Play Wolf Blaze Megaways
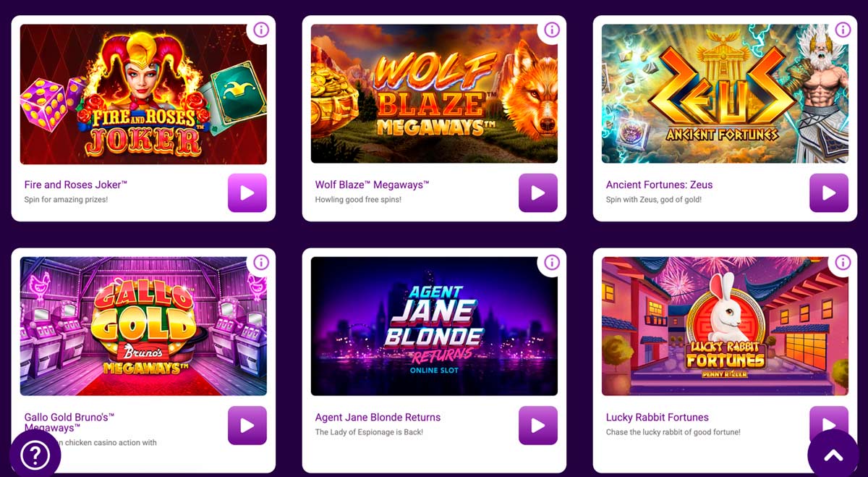 538,193
